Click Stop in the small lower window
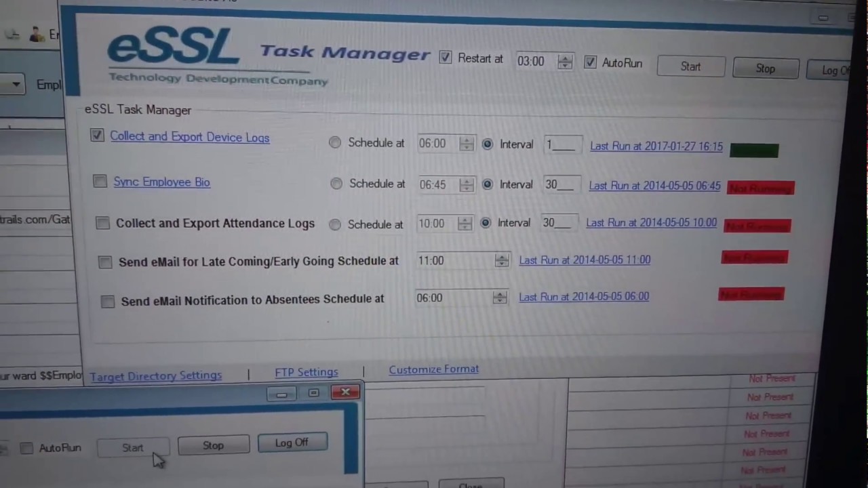The width and height of the screenshot is (868, 488). click(213, 445)
